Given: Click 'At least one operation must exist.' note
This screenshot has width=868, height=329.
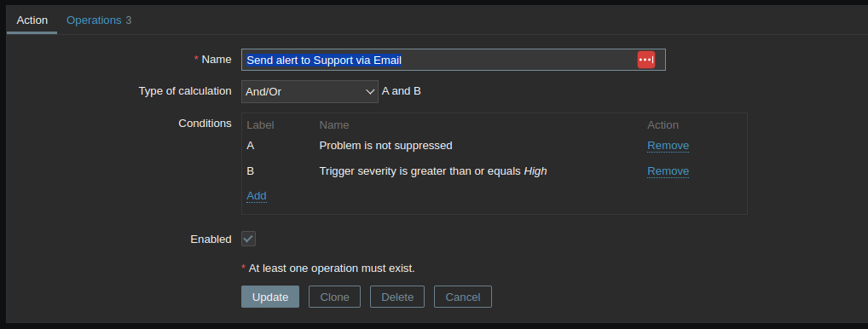Looking at the screenshot, I should (332, 268).
